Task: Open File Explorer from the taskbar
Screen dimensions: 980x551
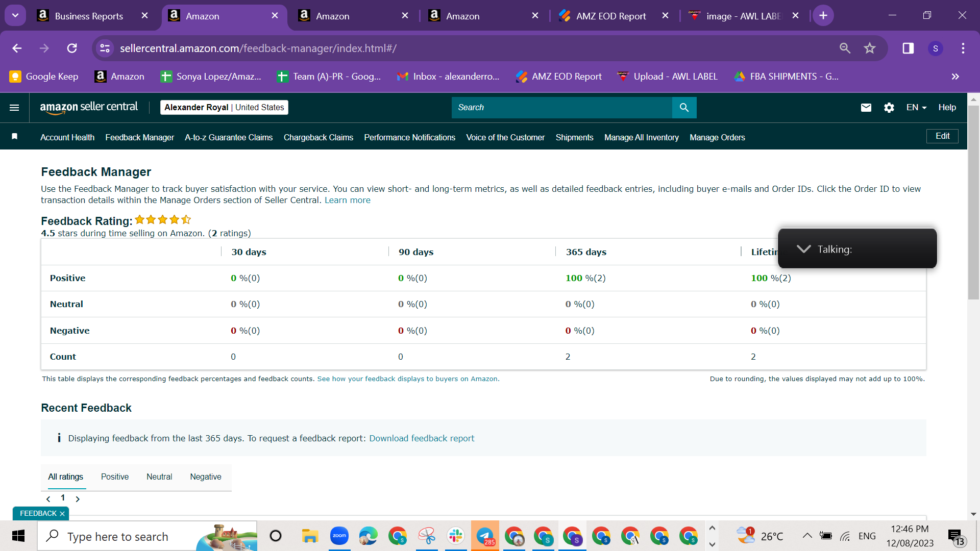Action: coord(310,536)
